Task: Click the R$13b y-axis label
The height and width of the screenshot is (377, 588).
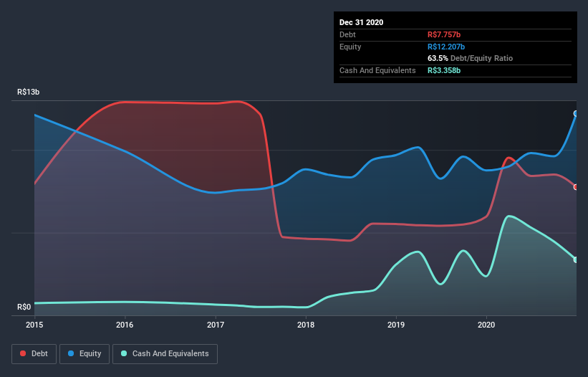Action: coord(28,92)
